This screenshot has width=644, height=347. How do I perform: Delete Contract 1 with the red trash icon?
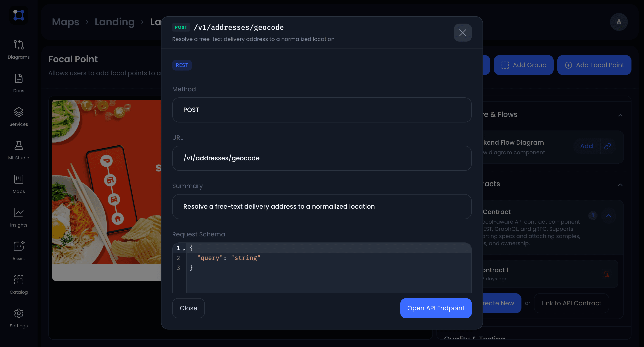point(607,274)
